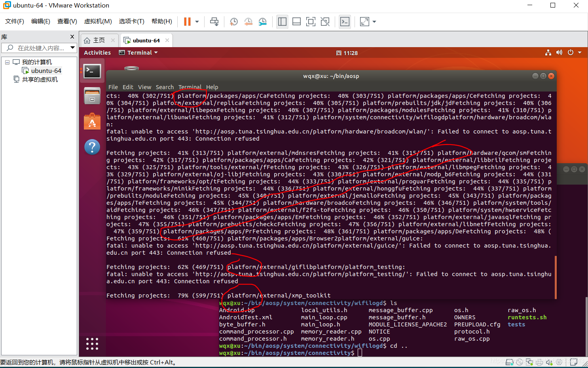Viewport: 588px width, 368px height.
Task: Open the terminal Help menu
Action: 212,87
